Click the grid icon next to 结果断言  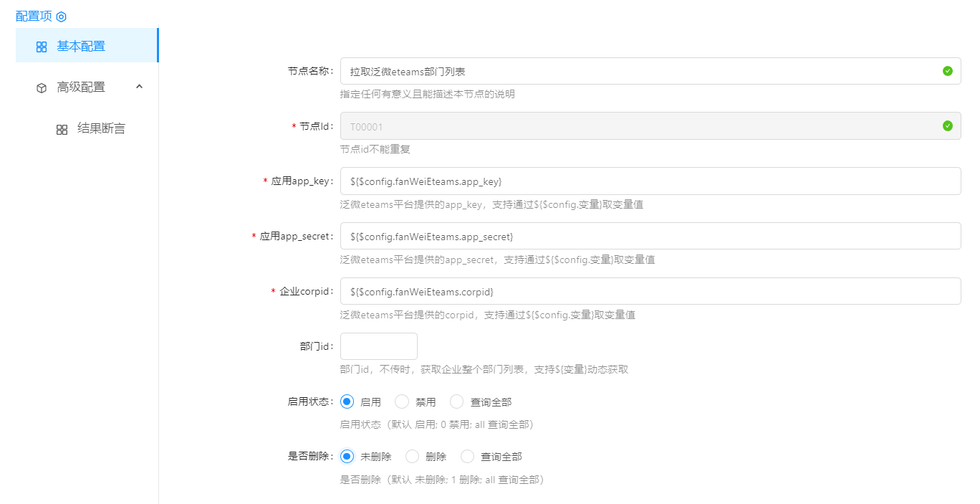(62, 129)
